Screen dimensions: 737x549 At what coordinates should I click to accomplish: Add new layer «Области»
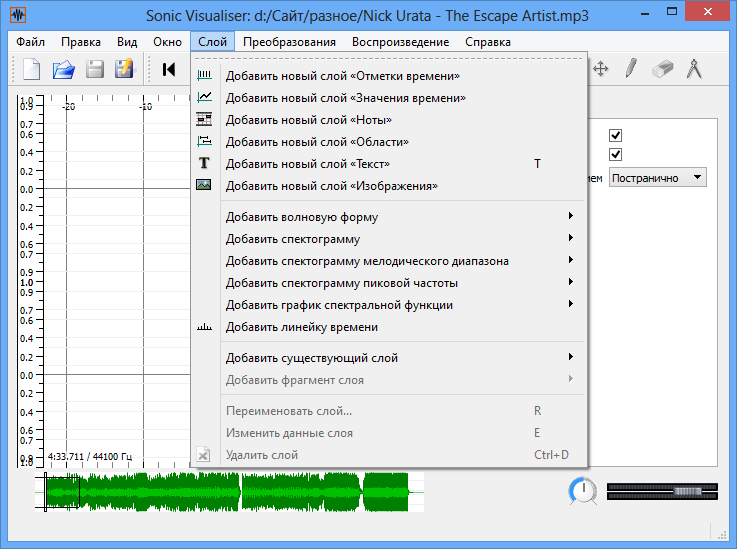[389, 141]
